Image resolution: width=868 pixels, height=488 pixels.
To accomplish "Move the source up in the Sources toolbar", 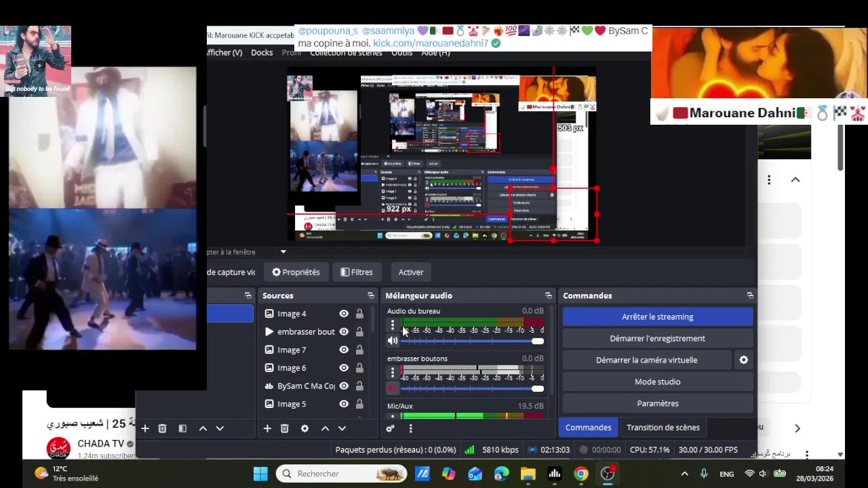I will pyautogui.click(x=325, y=428).
